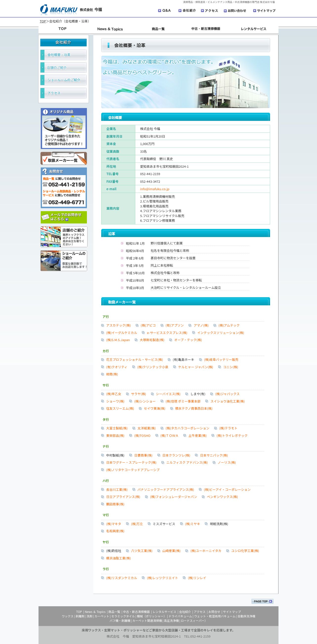Image resolution: width=317 pixels, height=644 pixels.
Task: Click the external-link icon beside インテックスソリューション(株)
Action: click(194, 332)
